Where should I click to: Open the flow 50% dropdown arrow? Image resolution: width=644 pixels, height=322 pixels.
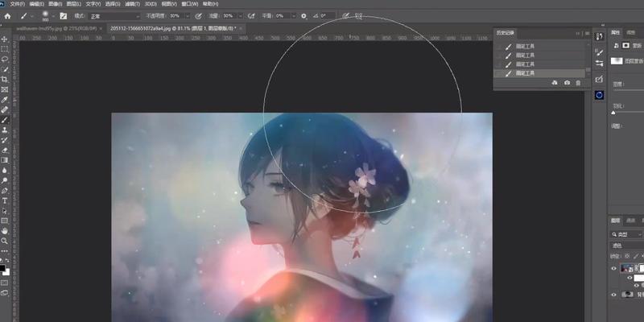(241, 16)
